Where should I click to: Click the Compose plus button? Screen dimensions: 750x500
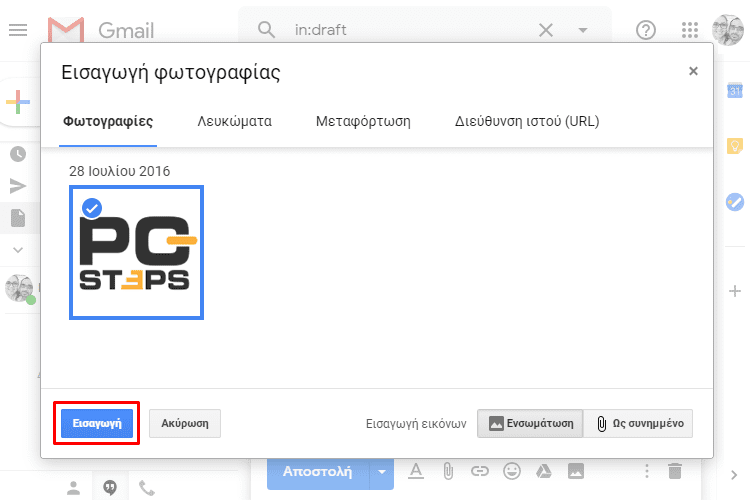pyautogui.click(x=18, y=102)
